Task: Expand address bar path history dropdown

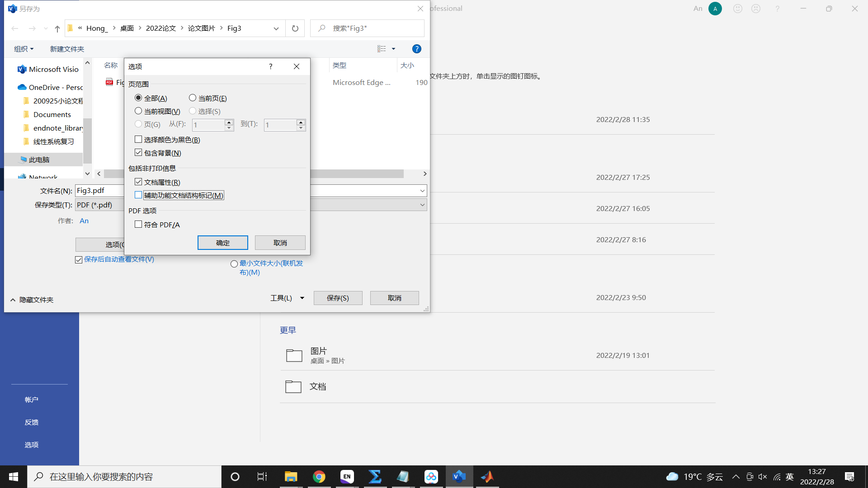Action: (276, 28)
